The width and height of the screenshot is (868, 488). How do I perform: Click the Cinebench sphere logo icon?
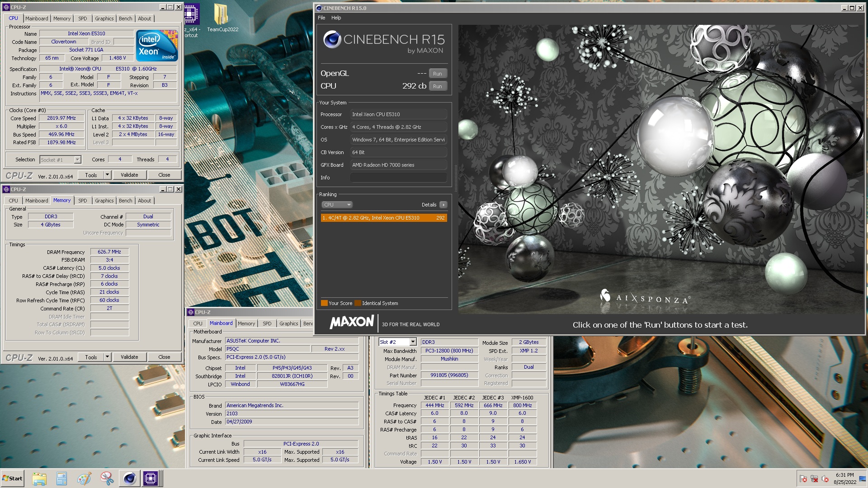click(332, 40)
